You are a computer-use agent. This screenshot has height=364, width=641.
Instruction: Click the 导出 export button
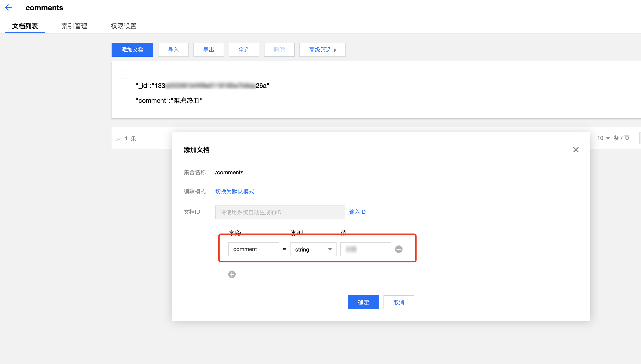208,50
